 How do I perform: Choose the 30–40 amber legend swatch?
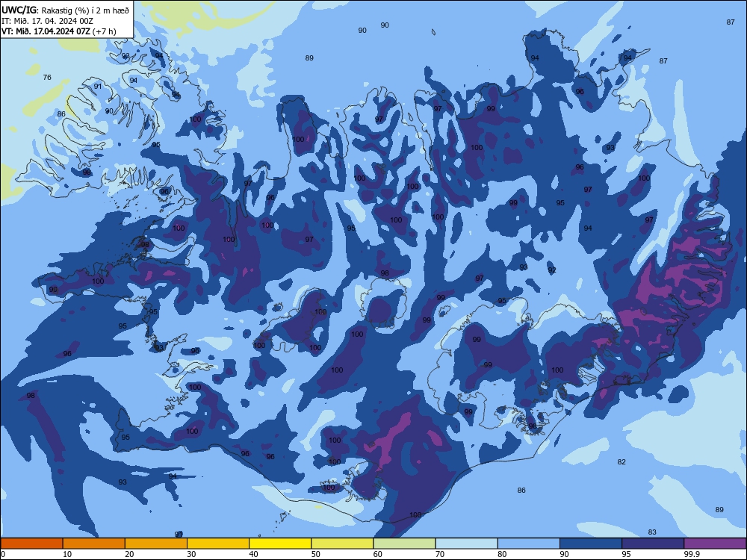tap(218, 544)
